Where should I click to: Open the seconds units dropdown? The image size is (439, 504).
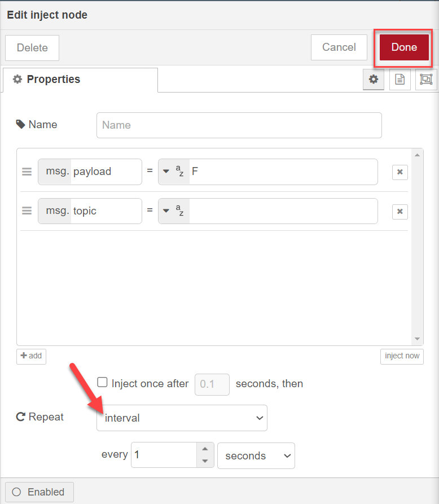tap(256, 455)
